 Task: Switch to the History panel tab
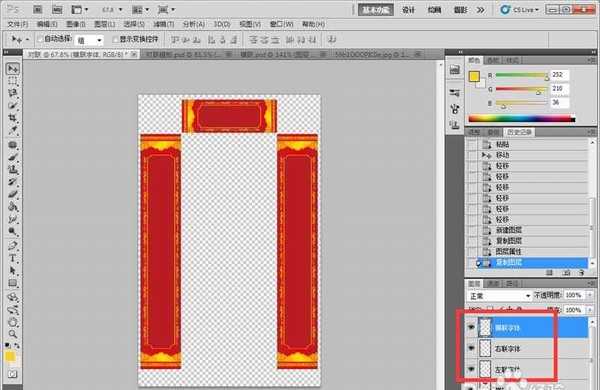[x=519, y=132]
